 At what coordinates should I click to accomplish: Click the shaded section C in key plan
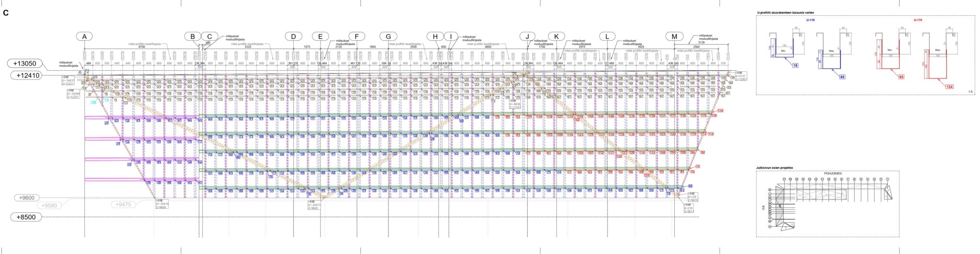pos(780,206)
